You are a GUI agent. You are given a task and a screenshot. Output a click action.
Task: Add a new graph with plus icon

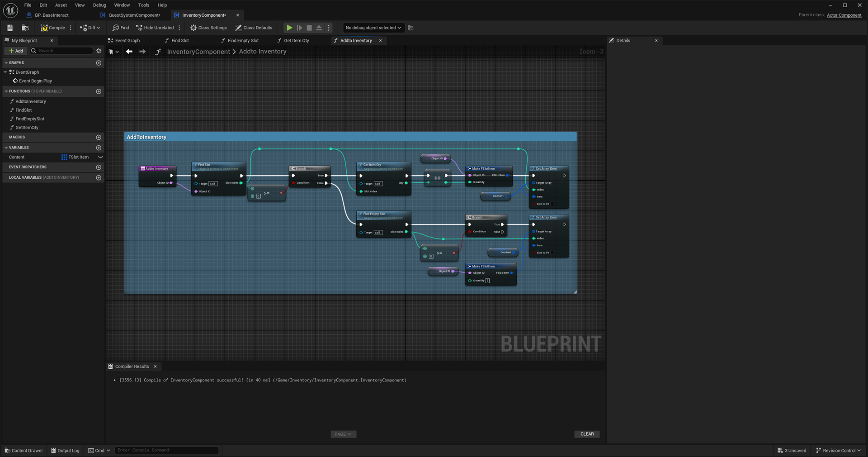click(99, 63)
